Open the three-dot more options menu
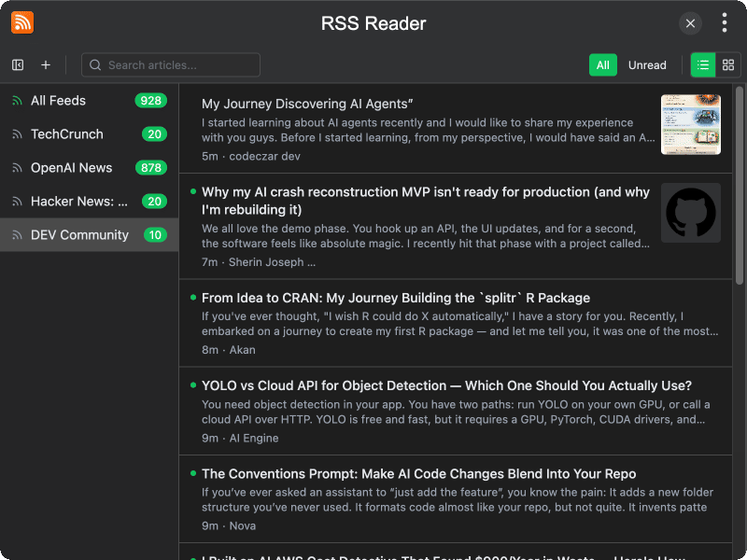 point(724,23)
